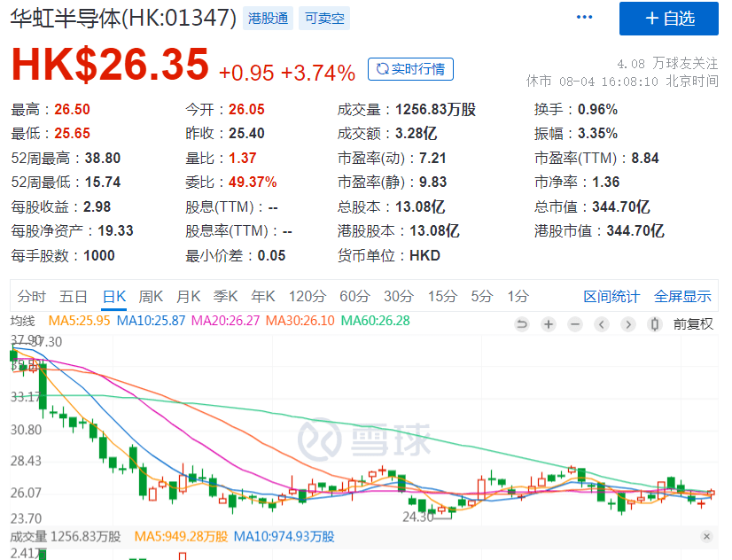Click the 港股市值 value 344.70亿

click(x=635, y=231)
